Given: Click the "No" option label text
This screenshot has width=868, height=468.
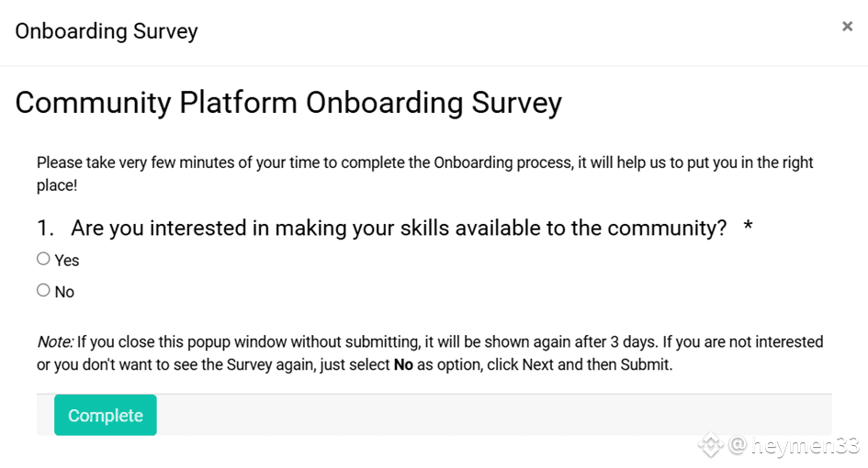Looking at the screenshot, I should pyautogui.click(x=64, y=292).
